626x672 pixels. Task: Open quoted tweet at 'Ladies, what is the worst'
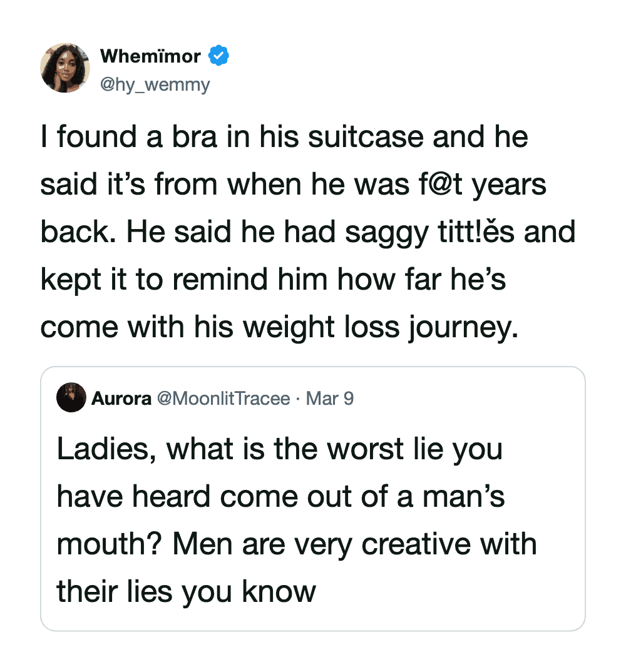point(280,449)
